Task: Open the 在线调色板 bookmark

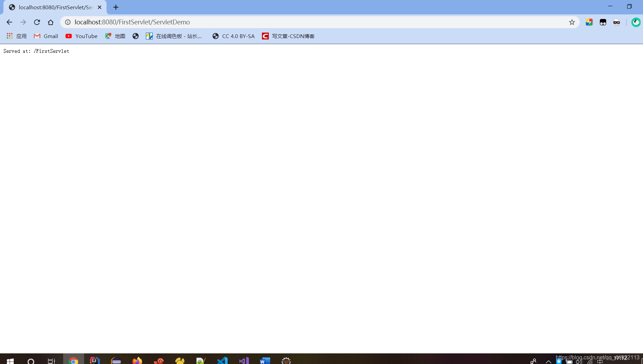Action: (x=174, y=36)
